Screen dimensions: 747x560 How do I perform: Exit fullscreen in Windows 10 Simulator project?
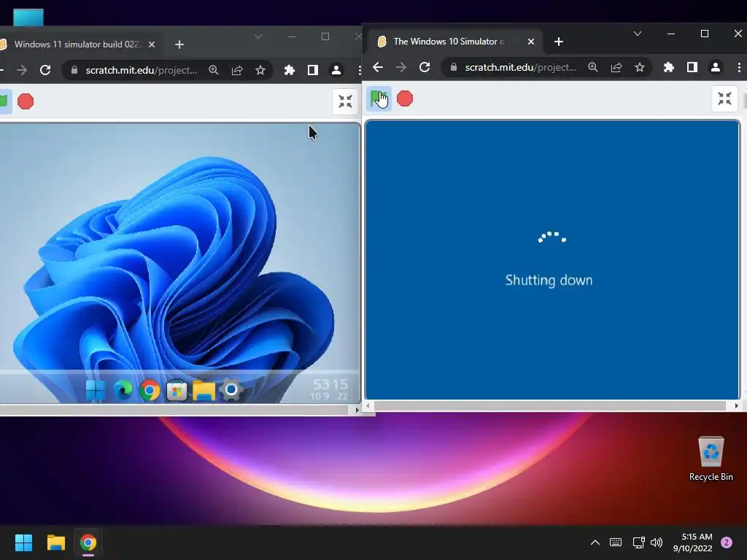tap(724, 98)
